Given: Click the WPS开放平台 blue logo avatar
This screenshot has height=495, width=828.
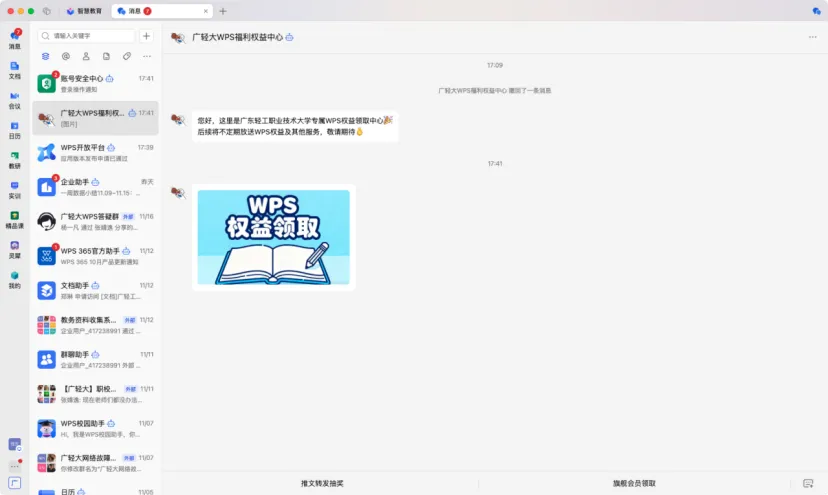Looking at the screenshot, I should pos(46,153).
